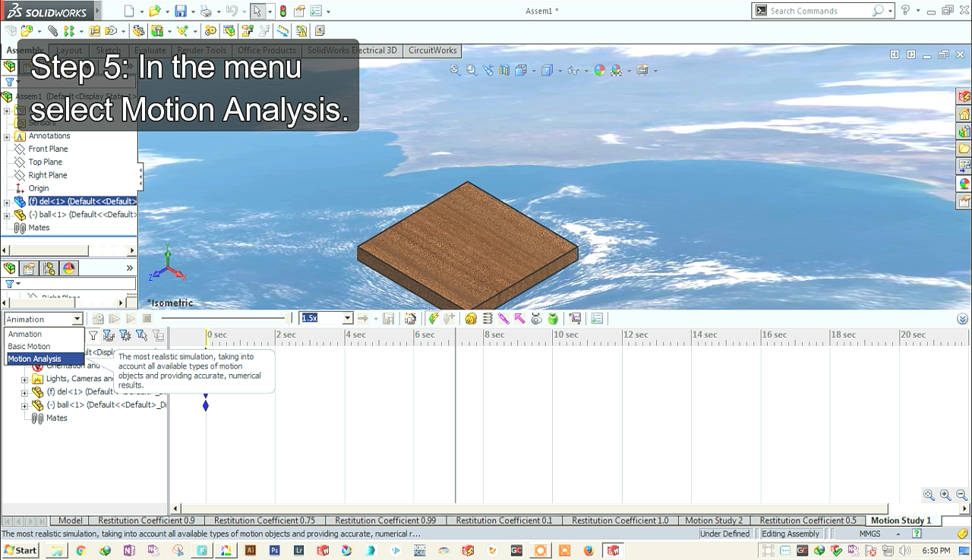Click the Rebuild traffic light icon
972x560 pixels.
(x=283, y=11)
